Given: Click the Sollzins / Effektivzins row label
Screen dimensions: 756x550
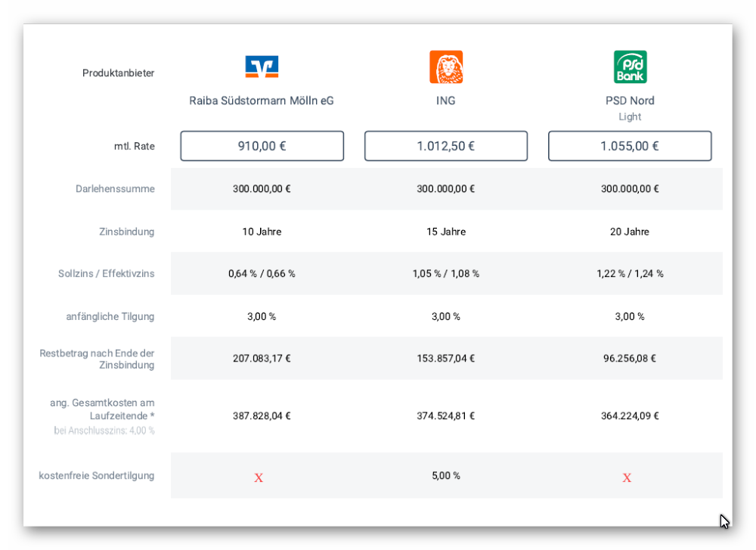Looking at the screenshot, I should pos(107,274).
